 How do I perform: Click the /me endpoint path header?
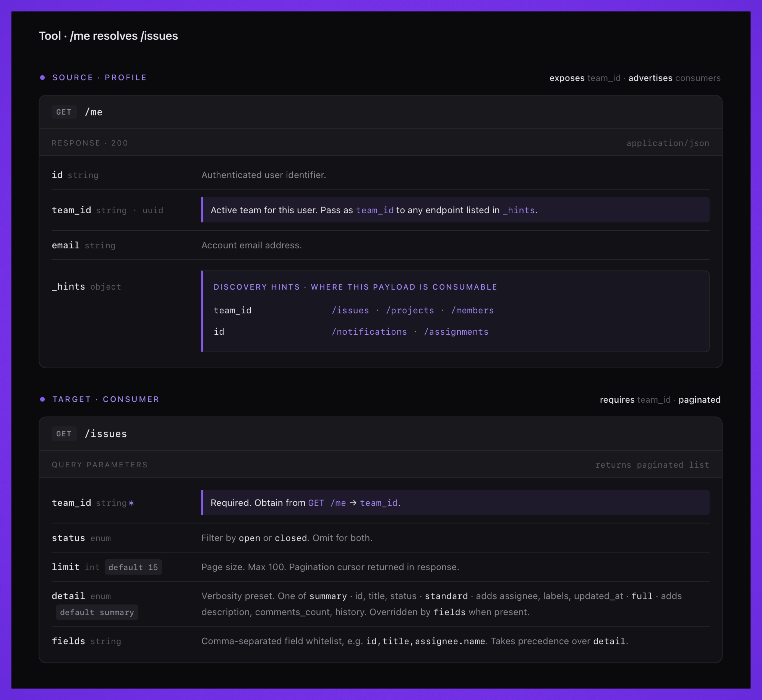click(94, 112)
